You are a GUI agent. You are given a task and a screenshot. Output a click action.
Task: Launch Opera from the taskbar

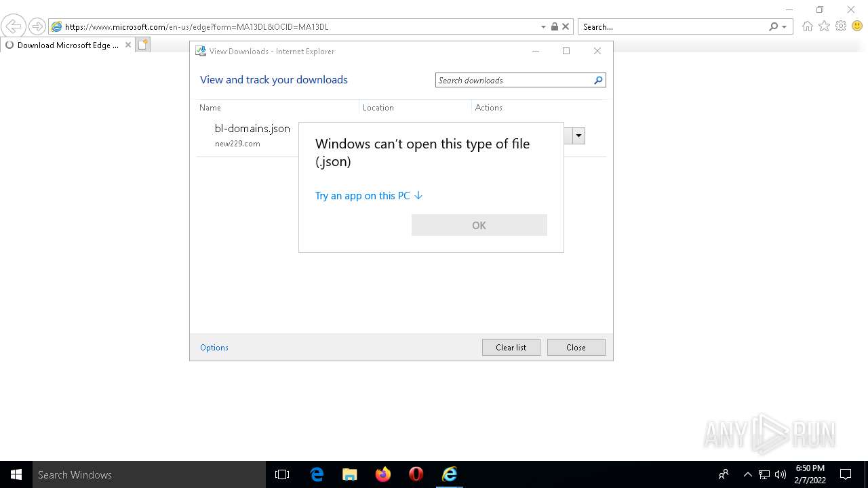tap(416, 474)
